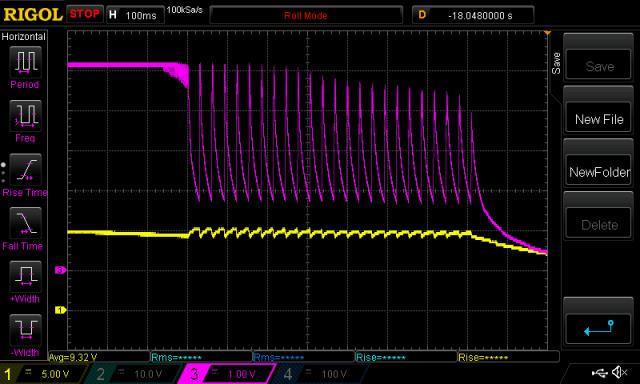
Task: Select the channel 1 ground level marker
Action: (60, 310)
